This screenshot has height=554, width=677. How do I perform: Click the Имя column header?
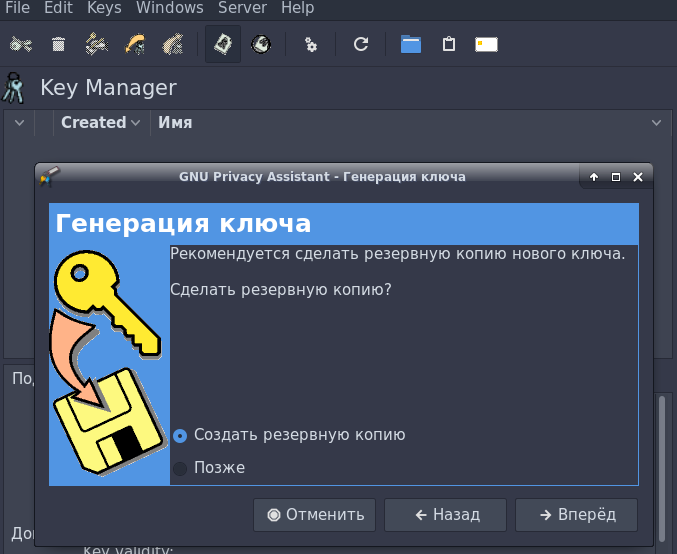pyautogui.click(x=175, y=123)
